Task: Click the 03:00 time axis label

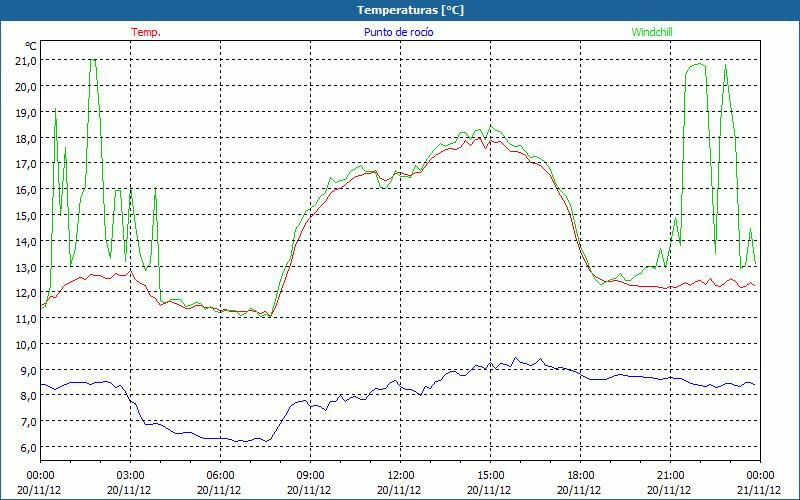Action: click(x=130, y=476)
